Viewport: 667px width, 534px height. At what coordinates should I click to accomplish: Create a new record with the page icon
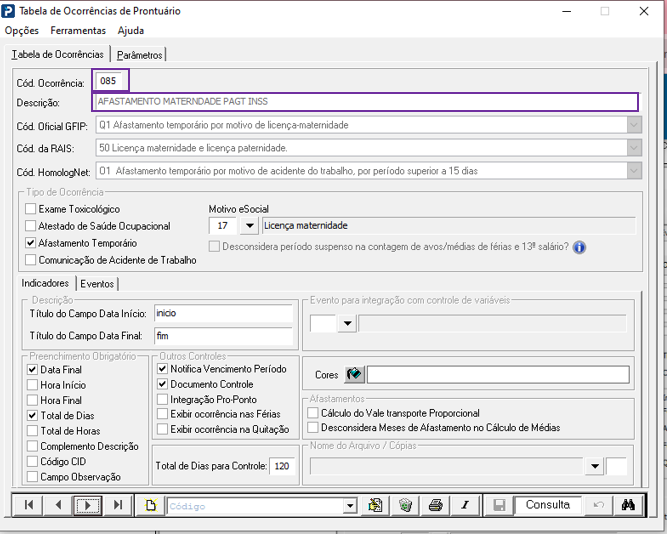[151, 505]
